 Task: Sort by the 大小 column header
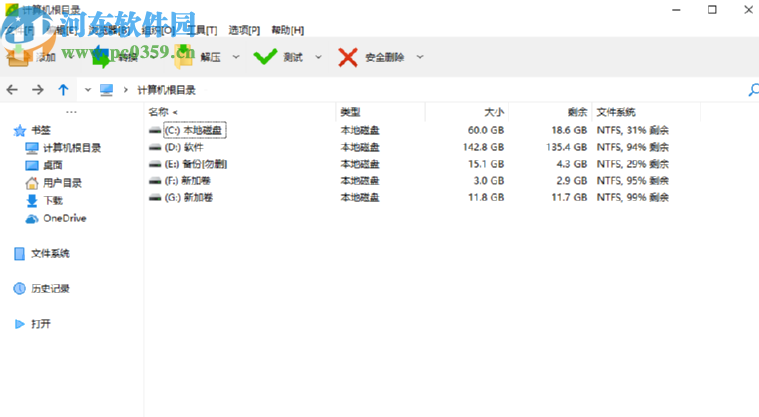pos(494,112)
